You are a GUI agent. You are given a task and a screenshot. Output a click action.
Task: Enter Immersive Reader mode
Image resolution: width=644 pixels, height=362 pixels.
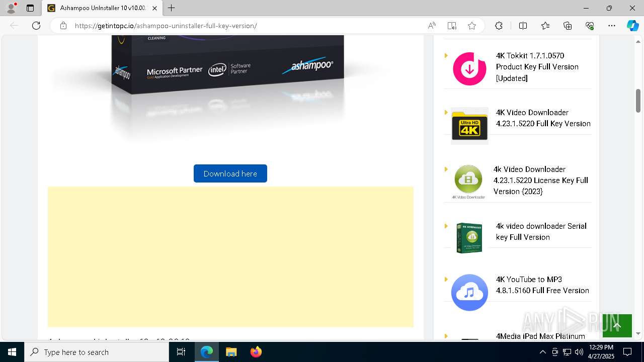[x=452, y=26]
